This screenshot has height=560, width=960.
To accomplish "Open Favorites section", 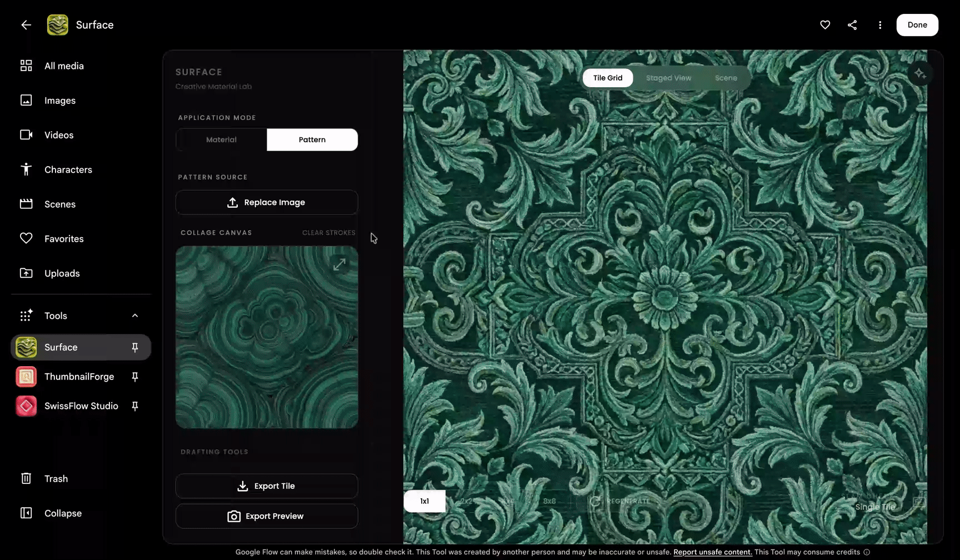I will (x=81, y=239).
